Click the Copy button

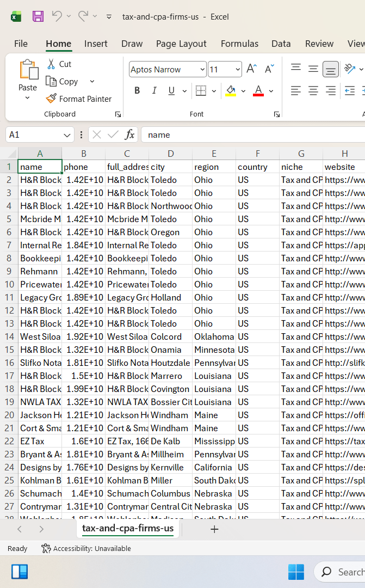pyautogui.click(x=62, y=81)
